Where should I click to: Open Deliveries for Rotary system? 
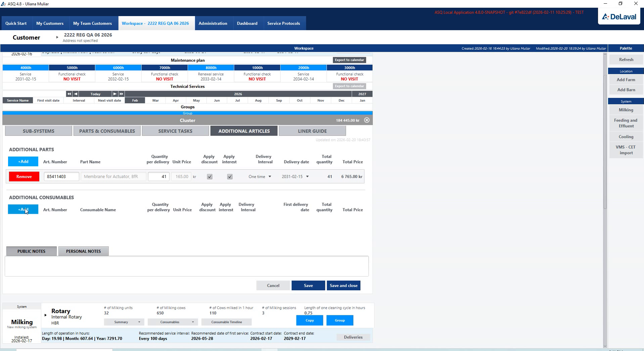[x=353, y=337]
